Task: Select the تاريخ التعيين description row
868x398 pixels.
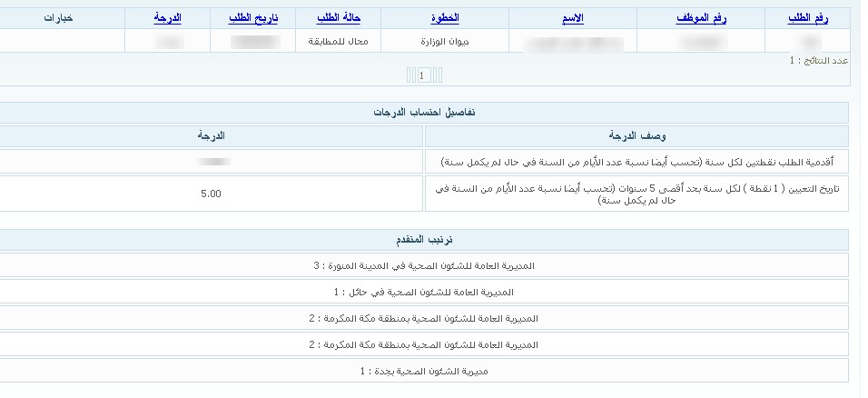Action: click(636, 194)
